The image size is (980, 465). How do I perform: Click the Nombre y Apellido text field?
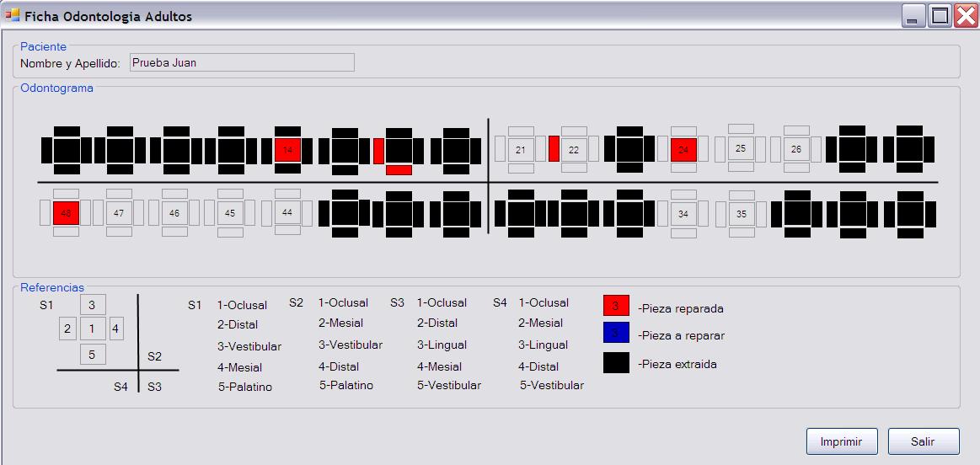[x=241, y=62]
